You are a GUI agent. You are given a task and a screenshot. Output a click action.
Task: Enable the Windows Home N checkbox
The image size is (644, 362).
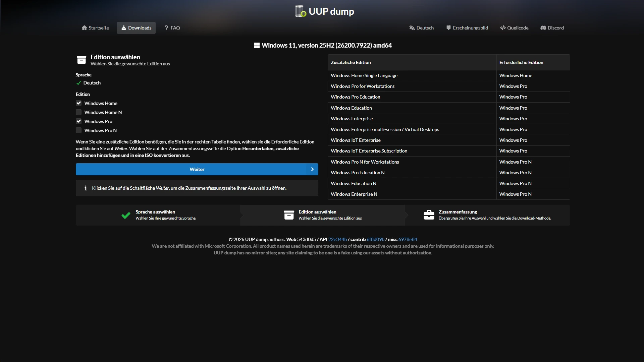(x=78, y=112)
